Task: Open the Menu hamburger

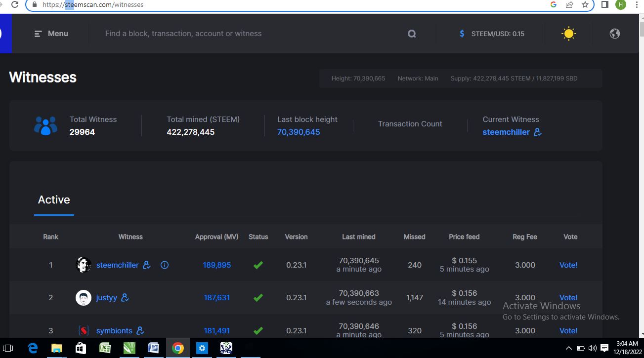Action: click(51, 34)
